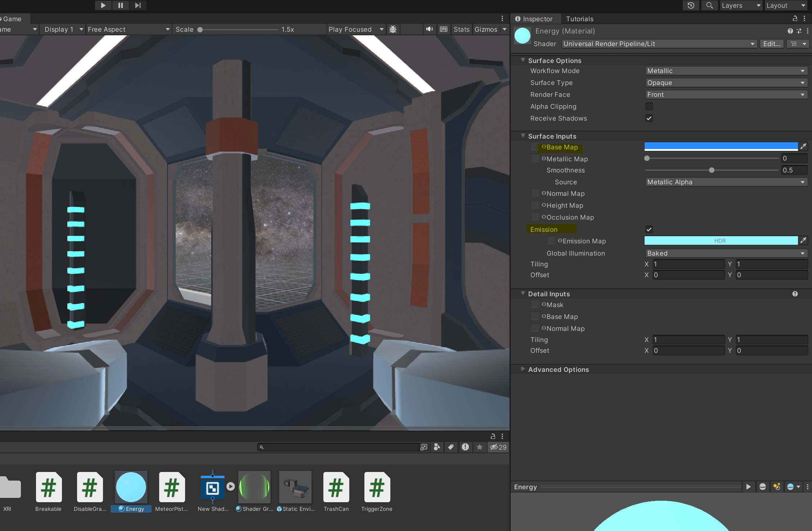Select the Inspector tab
The image size is (812, 531).
[535, 19]
